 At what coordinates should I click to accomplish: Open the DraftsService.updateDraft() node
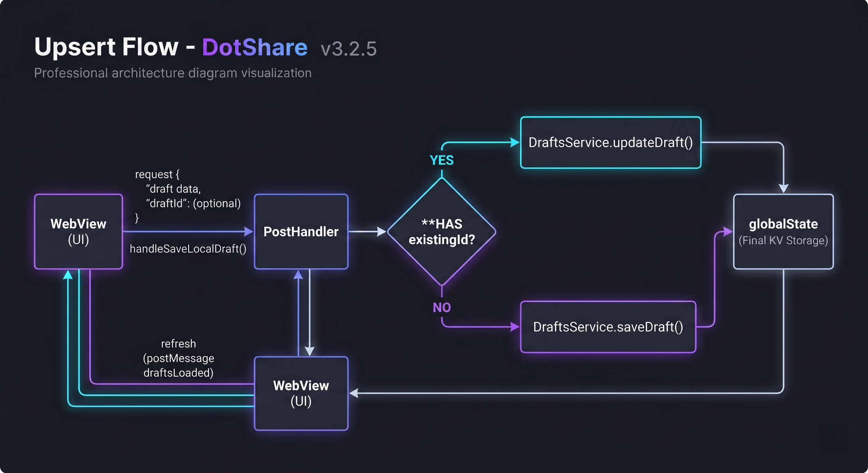click(x=611, y=142)
